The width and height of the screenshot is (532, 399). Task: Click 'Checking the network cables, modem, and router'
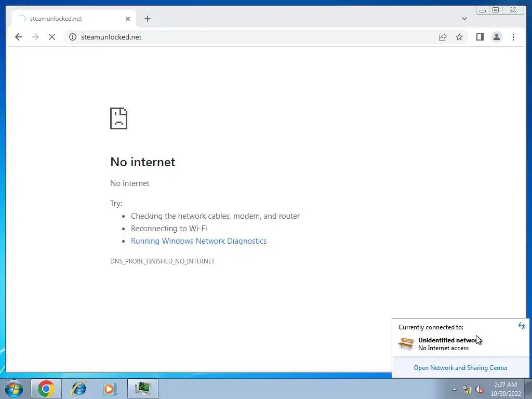(216, 216)
